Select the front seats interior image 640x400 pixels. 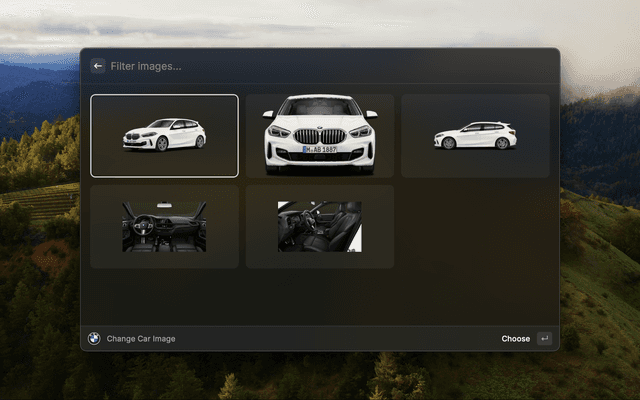coord(319,226)
